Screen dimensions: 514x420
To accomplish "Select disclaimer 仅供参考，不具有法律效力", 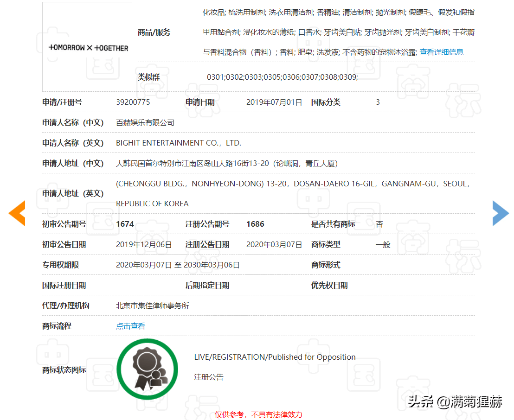I will 258,415.
